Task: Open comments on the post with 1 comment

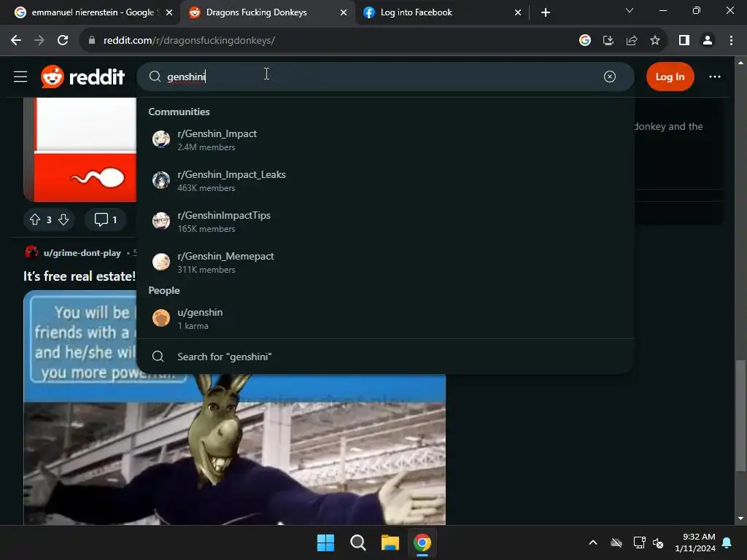Action: point(105,219)
